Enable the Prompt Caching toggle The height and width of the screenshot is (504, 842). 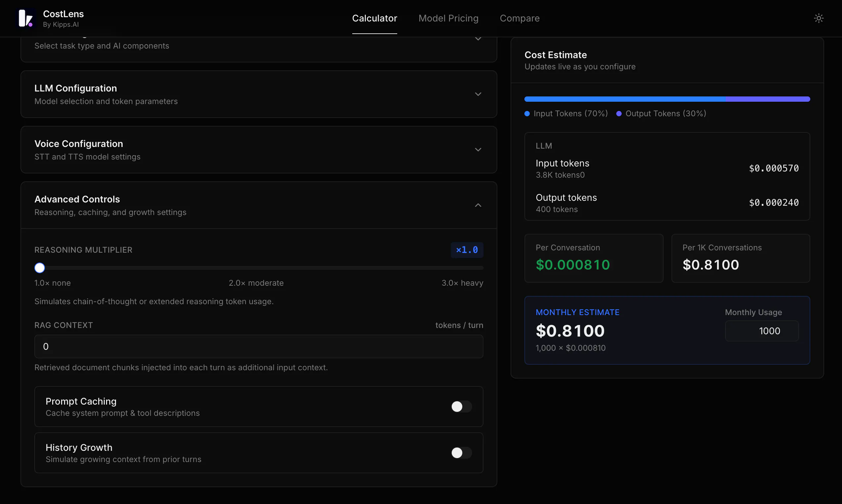[x=461, y=407]
